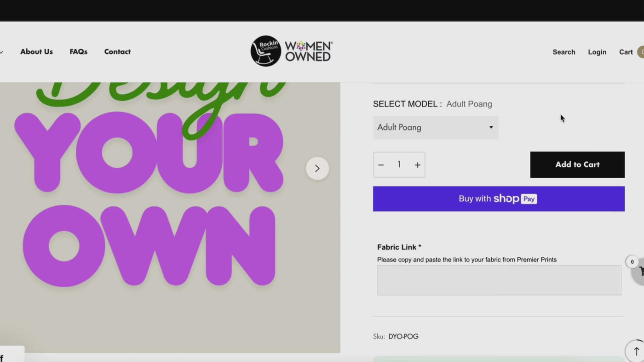This screenshot has width=644, height=362.
Task: Click the Login link
Action: [597, 52]
